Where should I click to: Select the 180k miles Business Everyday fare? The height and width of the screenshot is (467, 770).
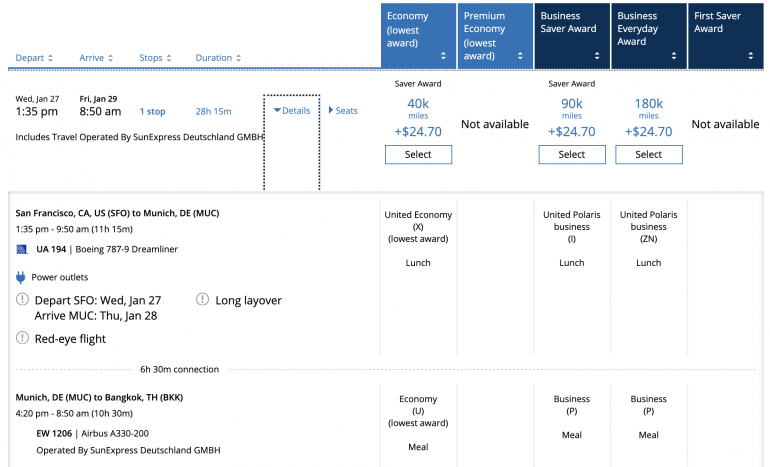pos(649,155)
